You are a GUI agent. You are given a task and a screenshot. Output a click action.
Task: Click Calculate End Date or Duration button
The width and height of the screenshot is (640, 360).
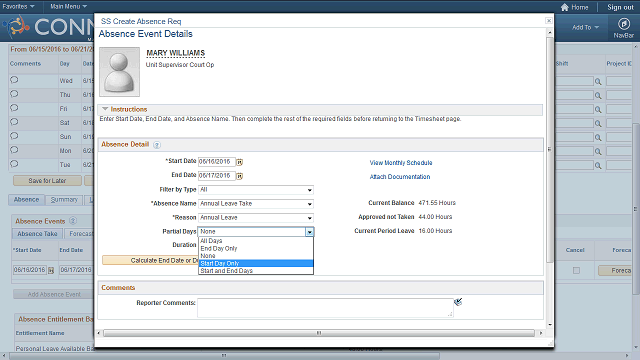point(150,260)
